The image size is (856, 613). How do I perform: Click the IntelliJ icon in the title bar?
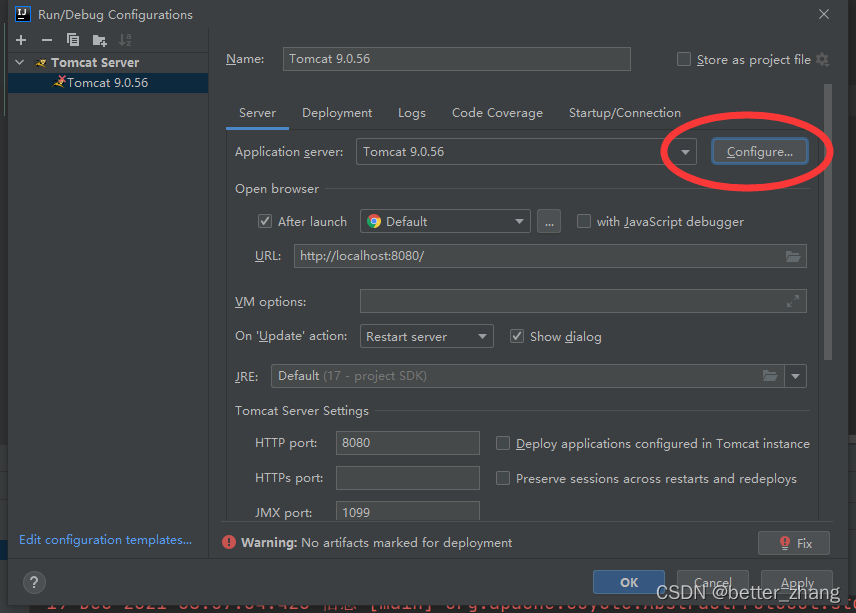click(23, 14)
